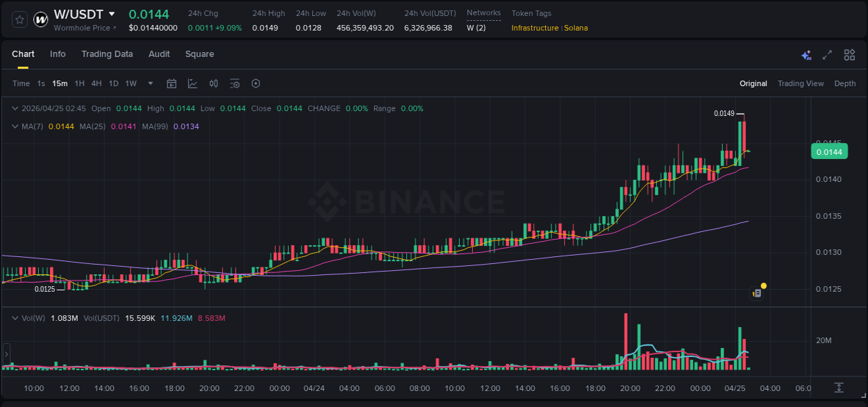Open the candlestick OHLC display icon

213,83
